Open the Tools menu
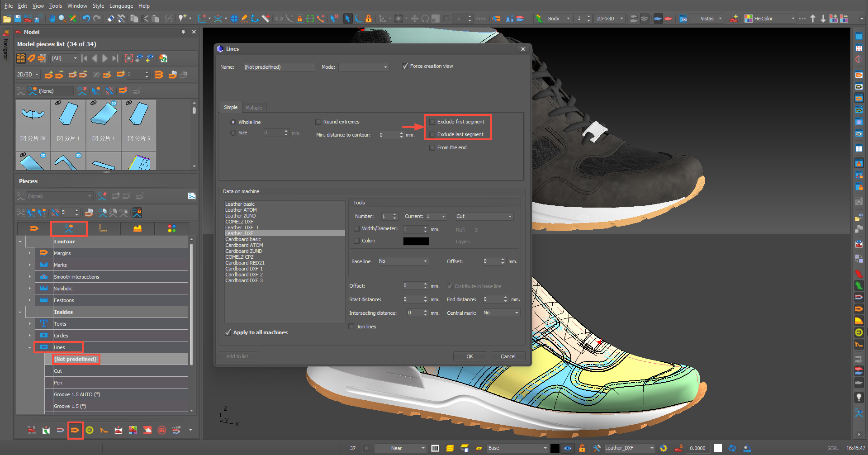The image size is (868, 455). pos(56,6)
